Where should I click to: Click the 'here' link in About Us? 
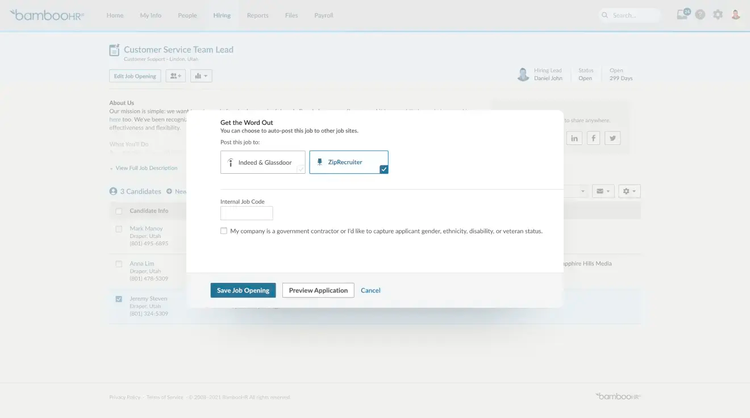[x=115, y=120]
